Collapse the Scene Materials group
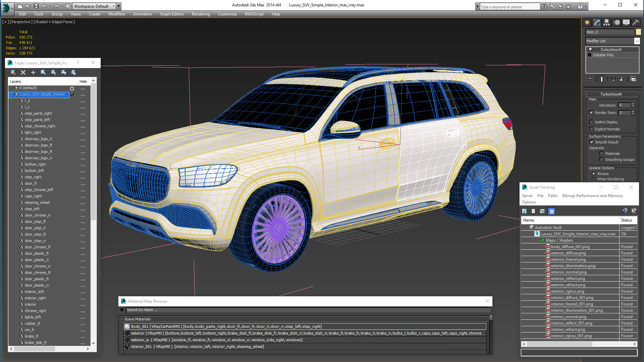The width and height of the screenshot is (644, 362). (122, 319)
